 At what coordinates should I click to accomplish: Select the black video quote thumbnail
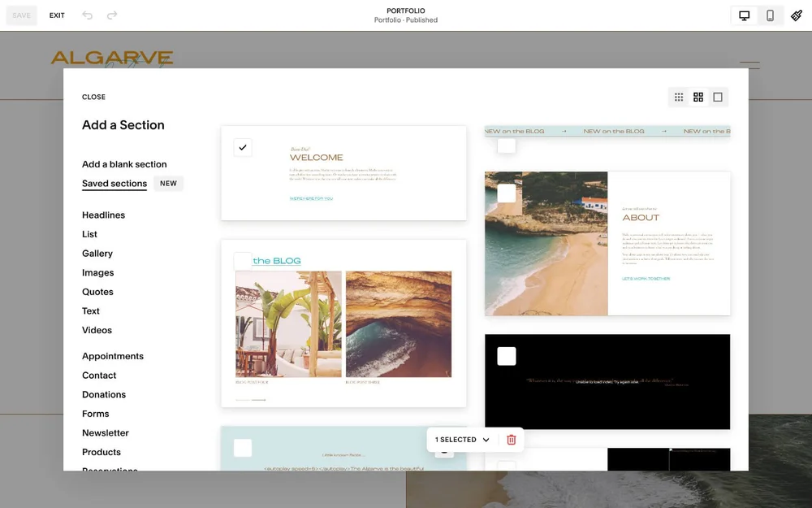607,382
